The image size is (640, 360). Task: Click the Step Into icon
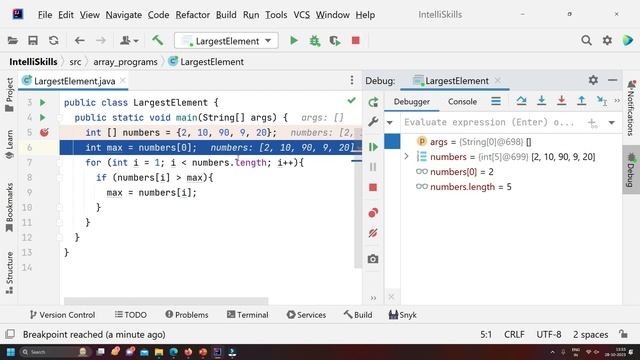pos(542,101)
